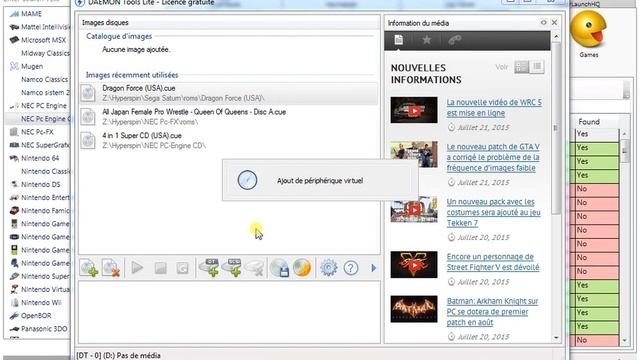Screen dimensions: 640x360
Task: Click the 4 in 1 Super CD disc icon
Action: [88, 140]
